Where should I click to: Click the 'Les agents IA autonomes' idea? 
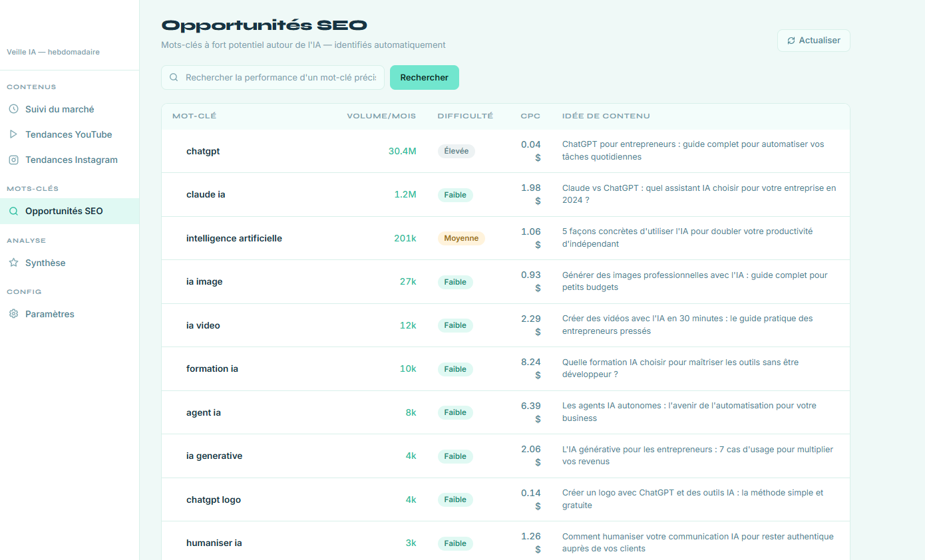(x=689, y=412)
